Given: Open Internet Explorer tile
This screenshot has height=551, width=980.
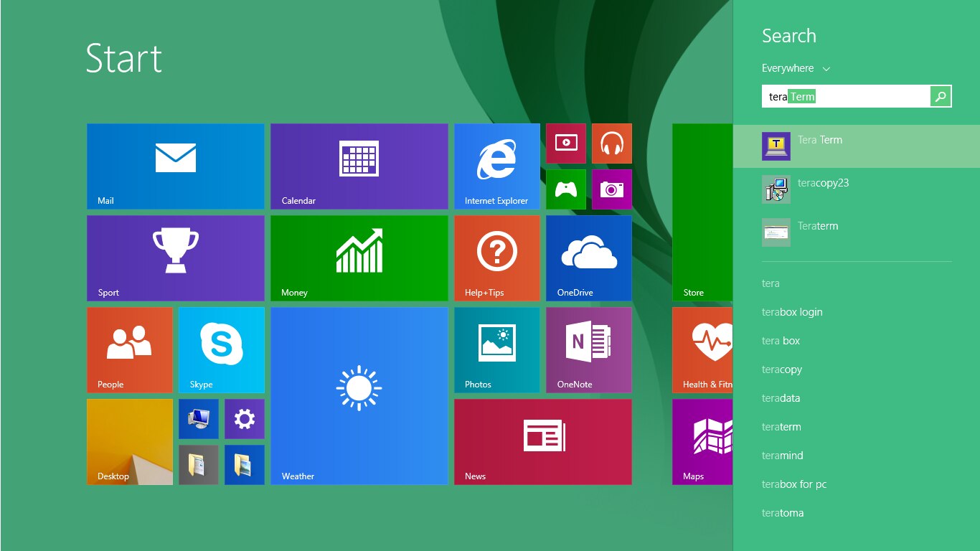Looking at the screenshot, I should [497, 166].
